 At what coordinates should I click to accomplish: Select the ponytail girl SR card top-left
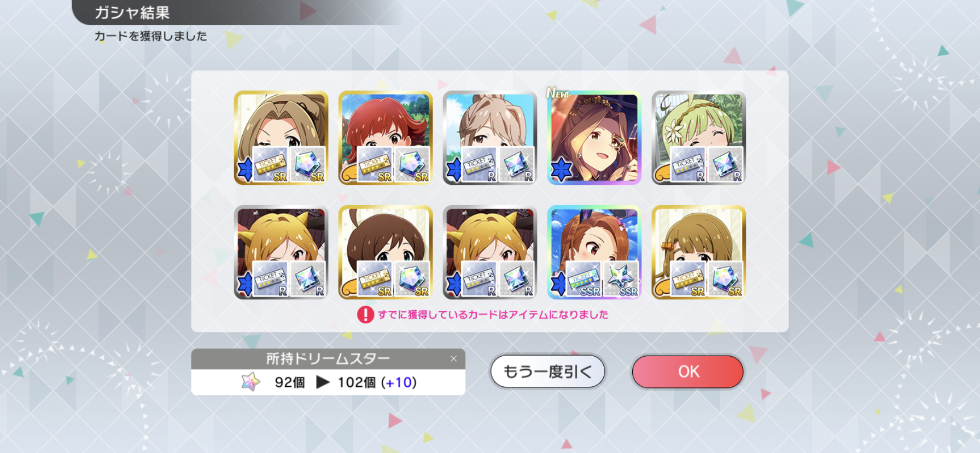pos(281,138)
